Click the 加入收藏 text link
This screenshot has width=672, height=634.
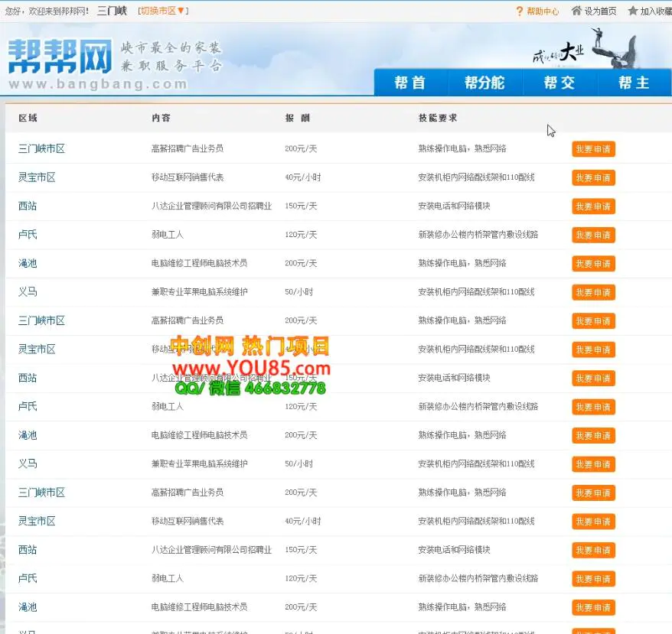(655, 11)
